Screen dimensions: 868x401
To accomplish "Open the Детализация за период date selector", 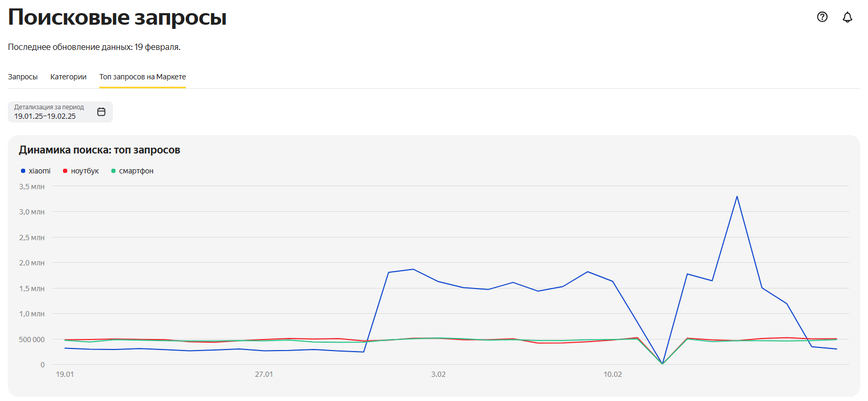I will click(x=60, y=112).
